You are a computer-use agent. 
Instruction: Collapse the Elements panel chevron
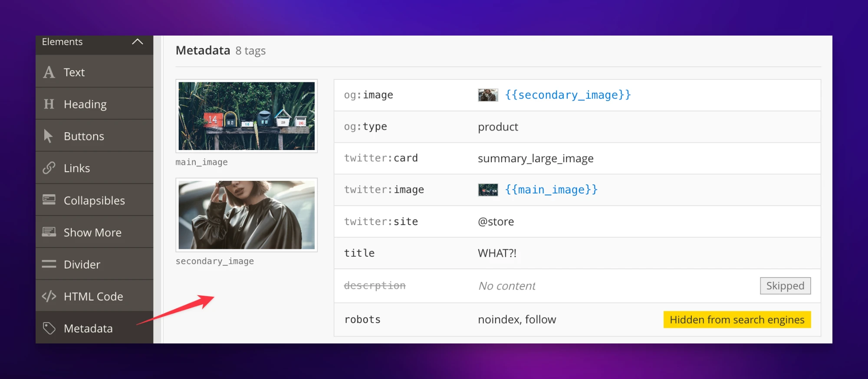pos(138,42)
